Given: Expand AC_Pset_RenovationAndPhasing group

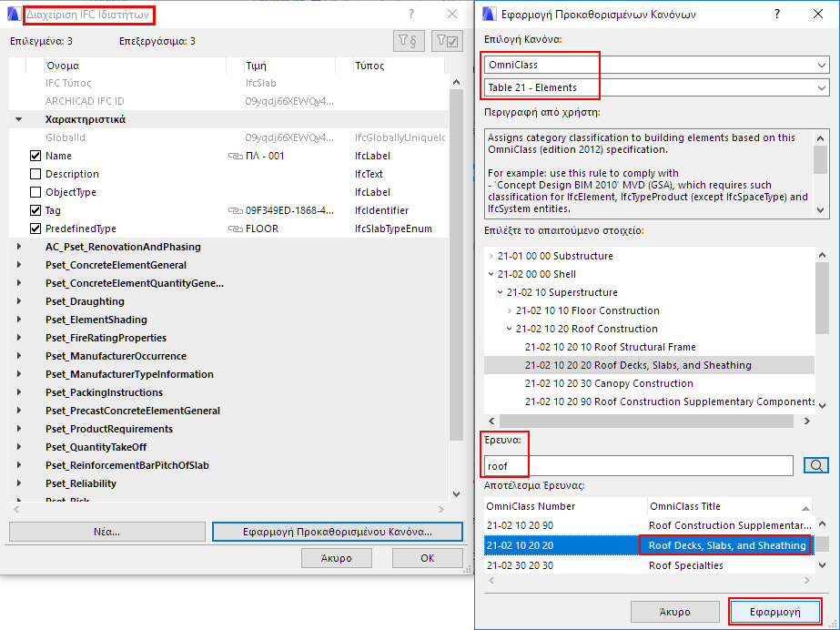Looking at the screenshot, I should [x=19, y=247].
